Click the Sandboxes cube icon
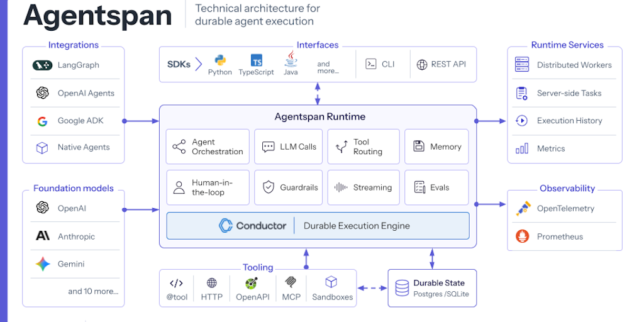The image size is (644, 322). click(x=331, y=282)
